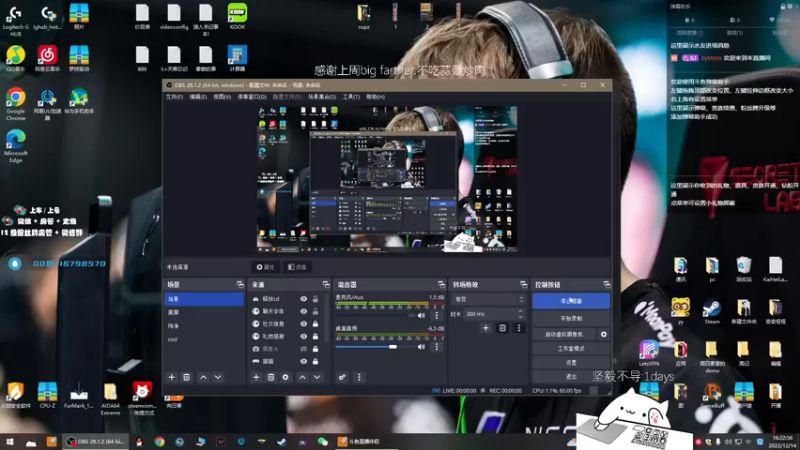Pop out the 来源 dock using its float icon
The height and width of the screenshot is (450, 800).
[x=326, y=284]
